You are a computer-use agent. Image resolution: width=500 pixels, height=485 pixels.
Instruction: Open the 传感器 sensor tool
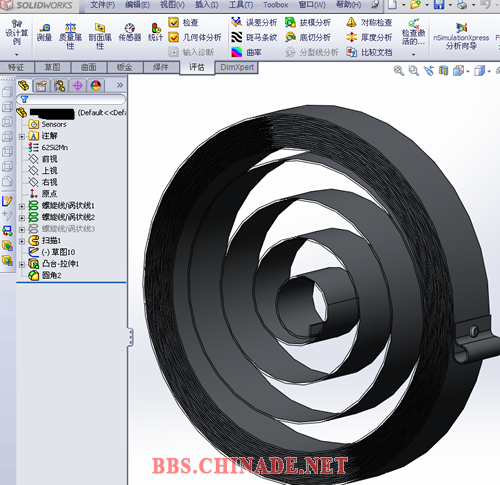(130, 33)
